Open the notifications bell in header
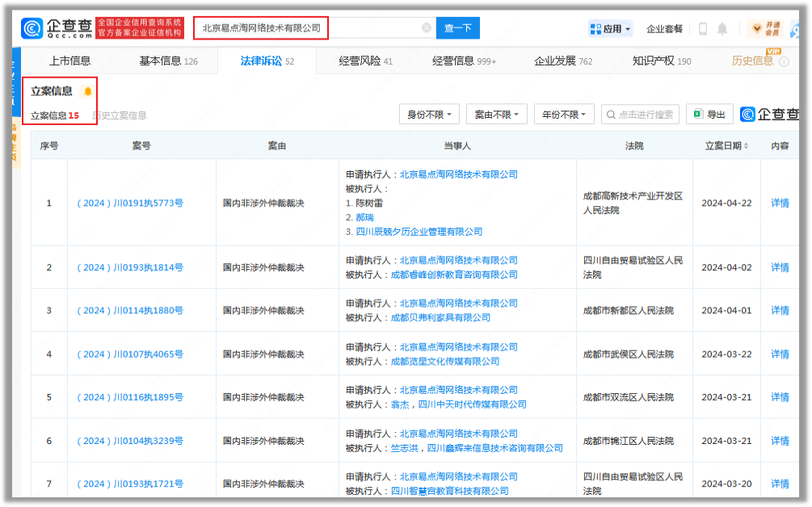The width and height of the screenshot is (812, 507). click(x=722, y=28)
